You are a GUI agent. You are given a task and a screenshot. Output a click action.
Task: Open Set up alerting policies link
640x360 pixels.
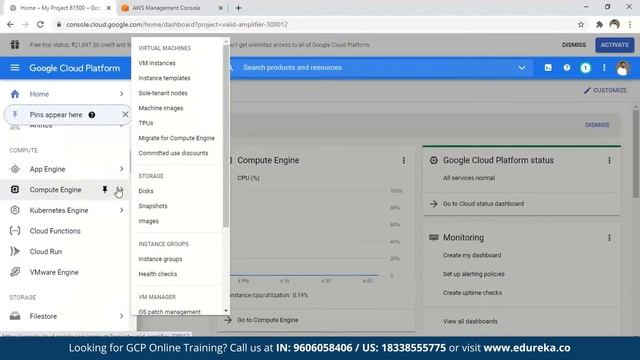473,274
